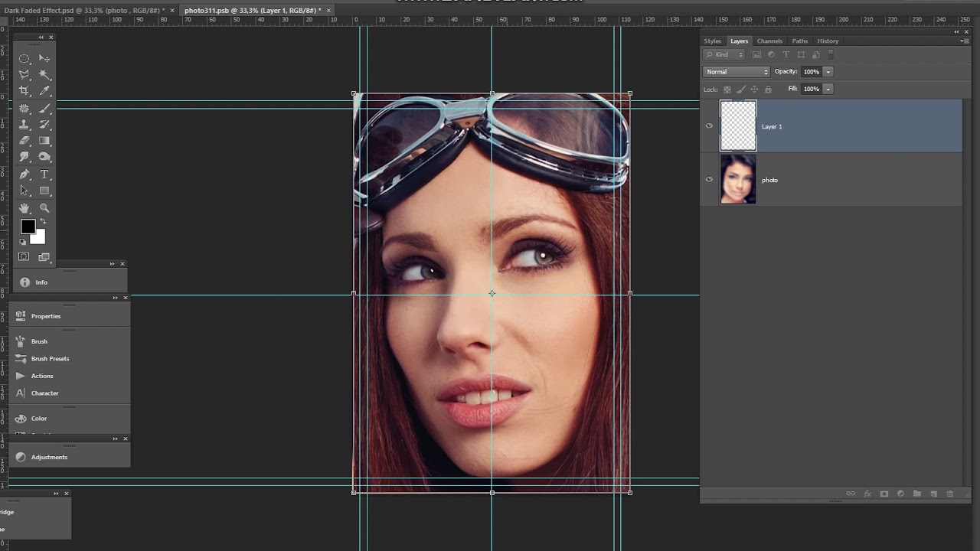Expand the Properties panel group arrows

pyautogui.click(x=116, y=298)
